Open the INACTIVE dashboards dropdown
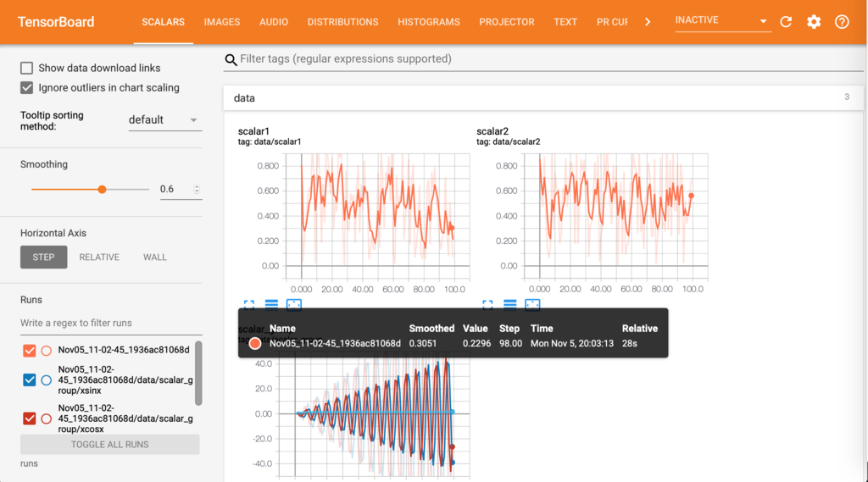868x482 pixels. (722, 21)
